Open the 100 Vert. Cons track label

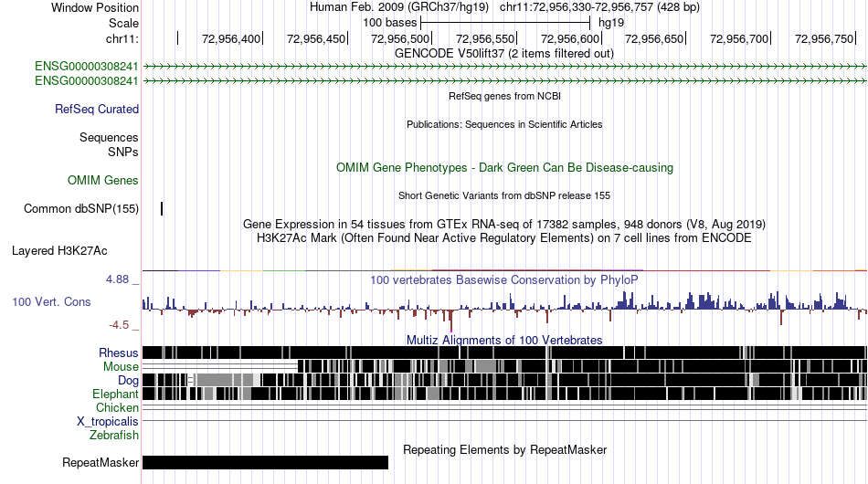[x=51, y=301]
